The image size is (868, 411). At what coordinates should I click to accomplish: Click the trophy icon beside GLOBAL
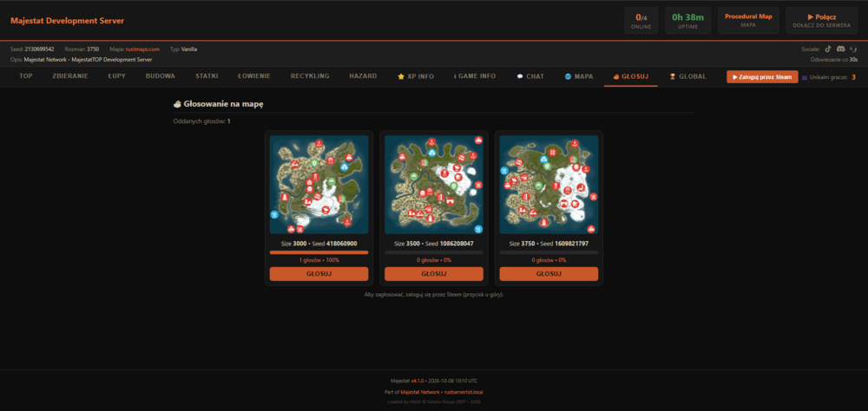pyautogui.click(x=673, y=76)
